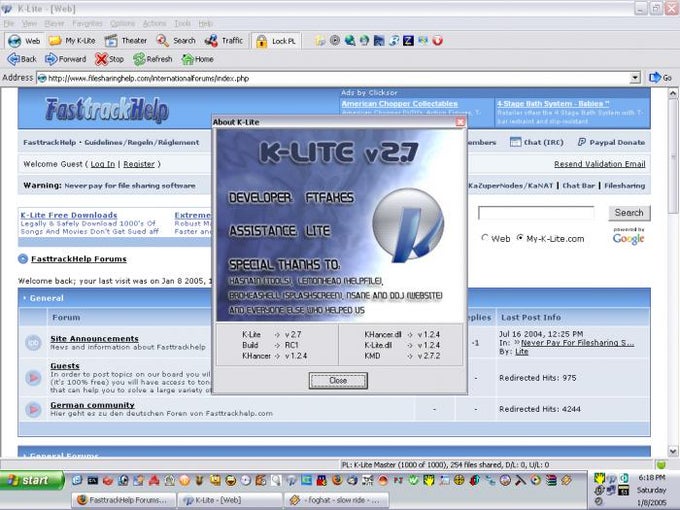Open the German community forum
The image size is (680, 510).
pyautogui.click(x=92, y=405)
